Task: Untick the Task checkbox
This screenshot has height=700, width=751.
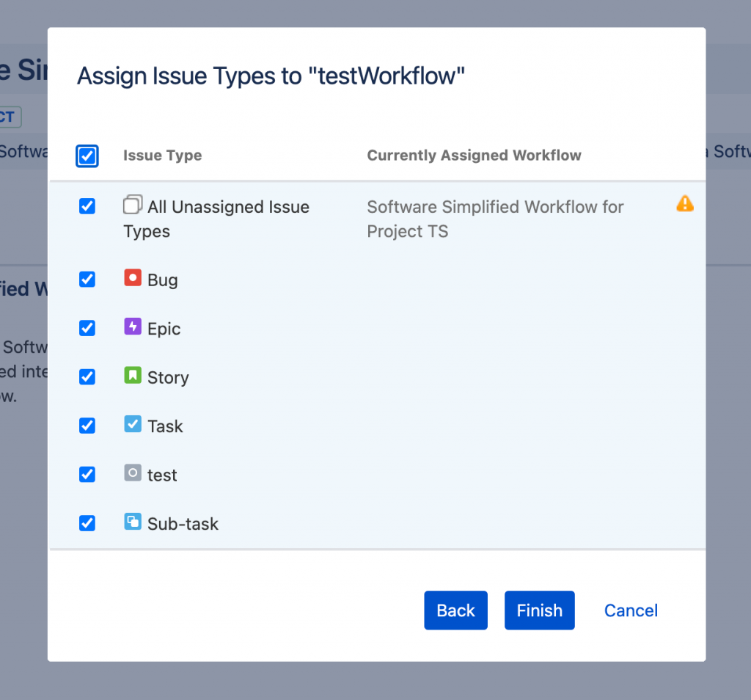Action: click(x=87, y=426)
